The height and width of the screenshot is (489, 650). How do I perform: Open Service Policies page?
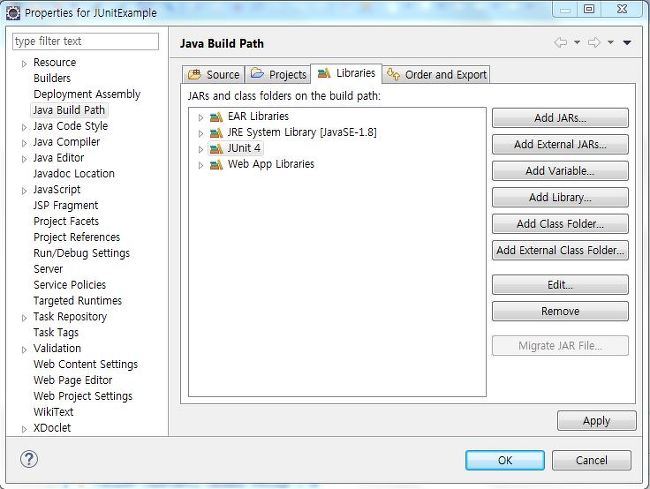click(x=69, y=285)
